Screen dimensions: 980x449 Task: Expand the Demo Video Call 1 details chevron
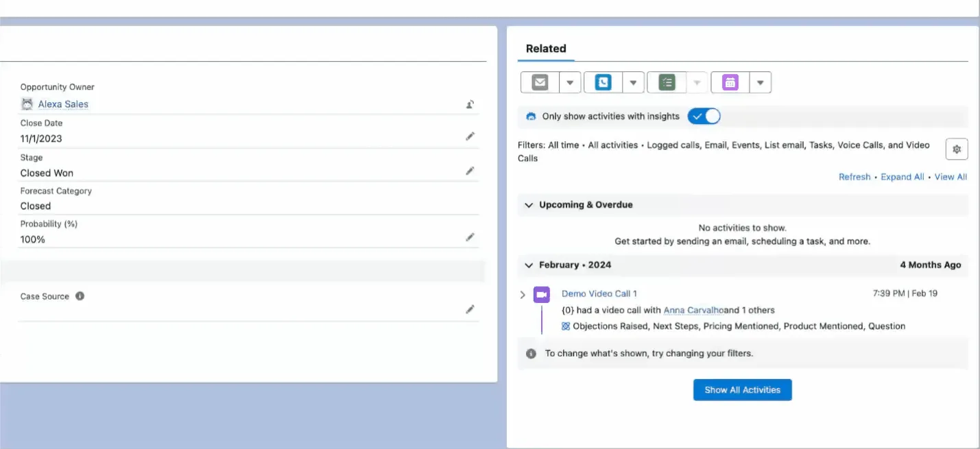click(x=523, y=295)
